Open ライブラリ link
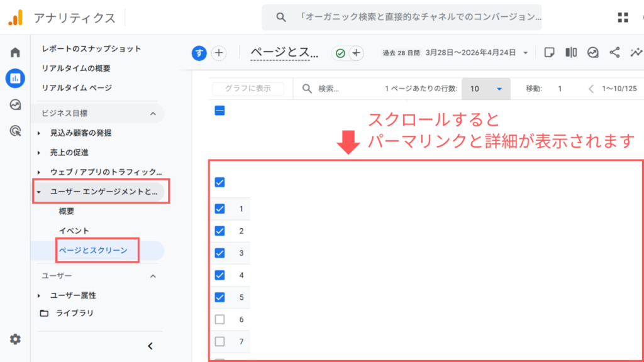The width and height of the screenshot is (644, 362). click(x=75, y=313)
